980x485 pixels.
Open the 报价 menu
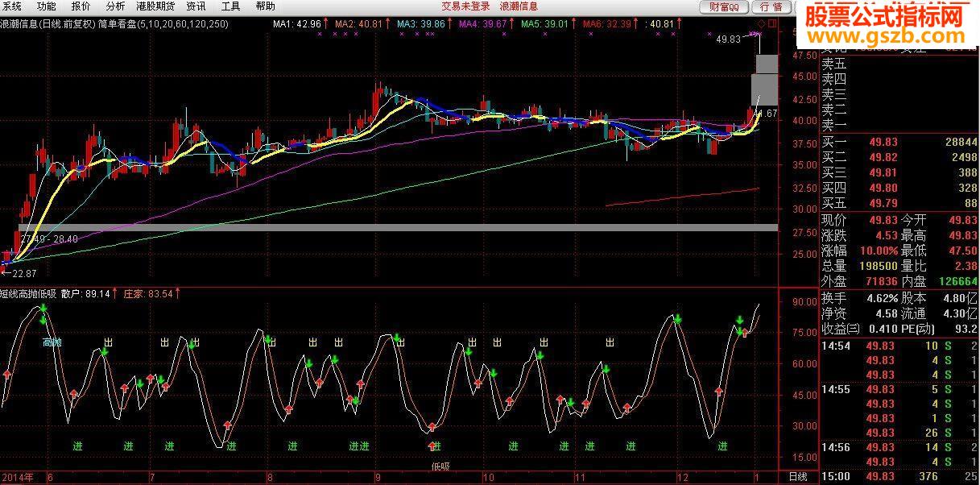(x=81, y=6)
